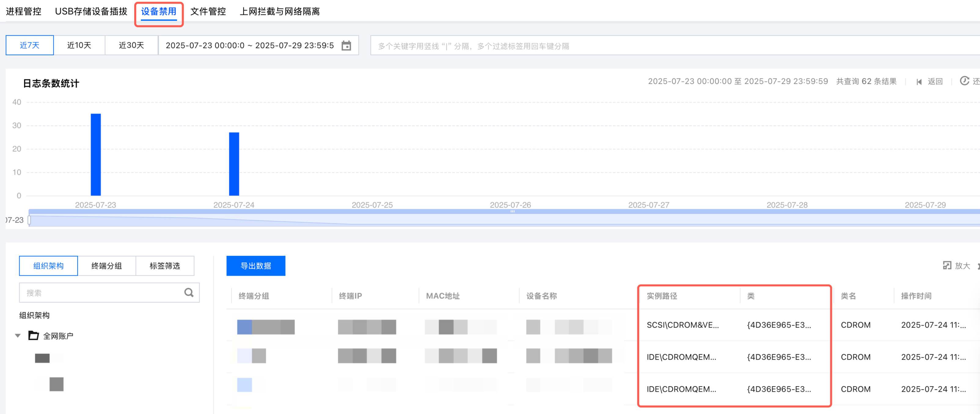980x414 pixels.
Task: Click the calendar icon in date range
Action: coord(346,45)
